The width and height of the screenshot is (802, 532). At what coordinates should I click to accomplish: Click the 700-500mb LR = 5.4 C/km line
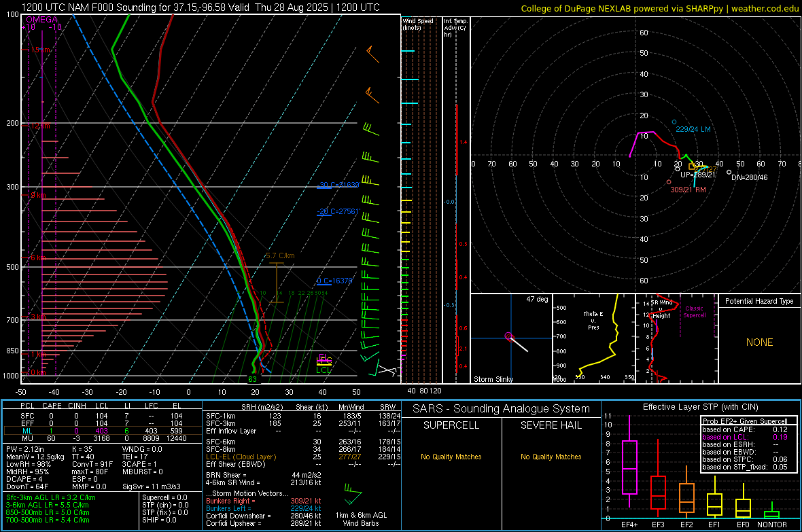48,520
